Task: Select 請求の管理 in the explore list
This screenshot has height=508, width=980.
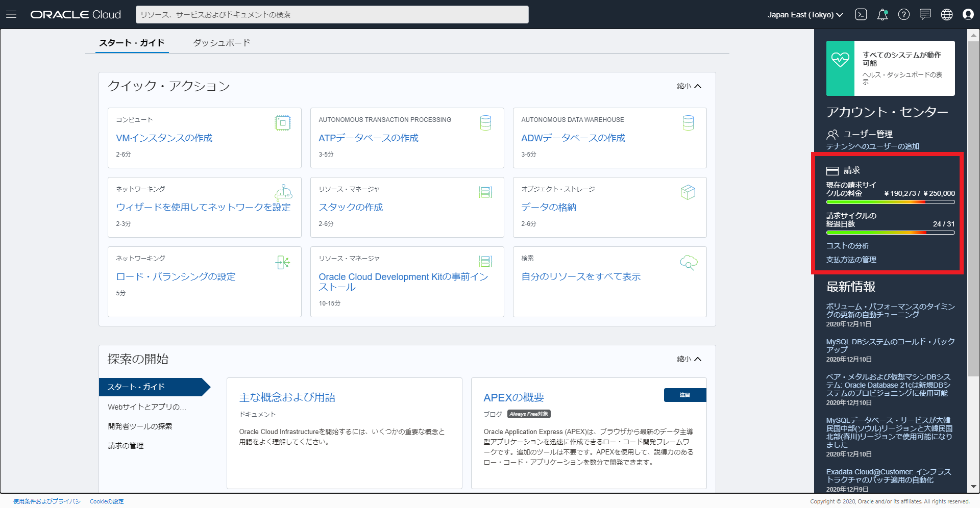Action: point(126,446)
